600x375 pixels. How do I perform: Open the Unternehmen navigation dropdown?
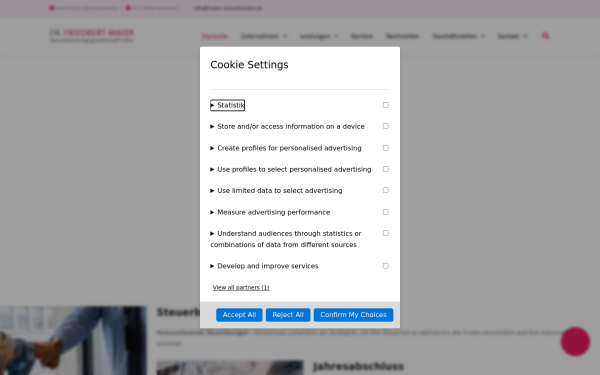click(264, 36)
